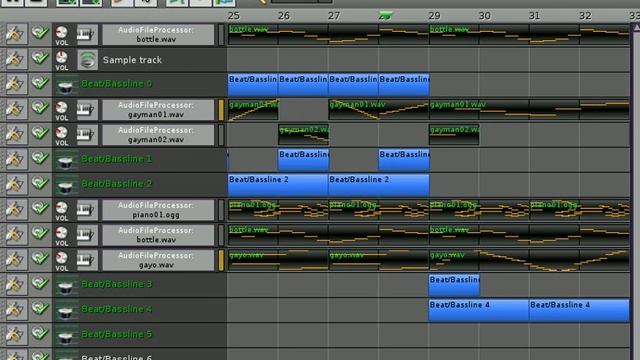
Task: Select bar 29 on the timeline ruler
Action: (434, 16)
